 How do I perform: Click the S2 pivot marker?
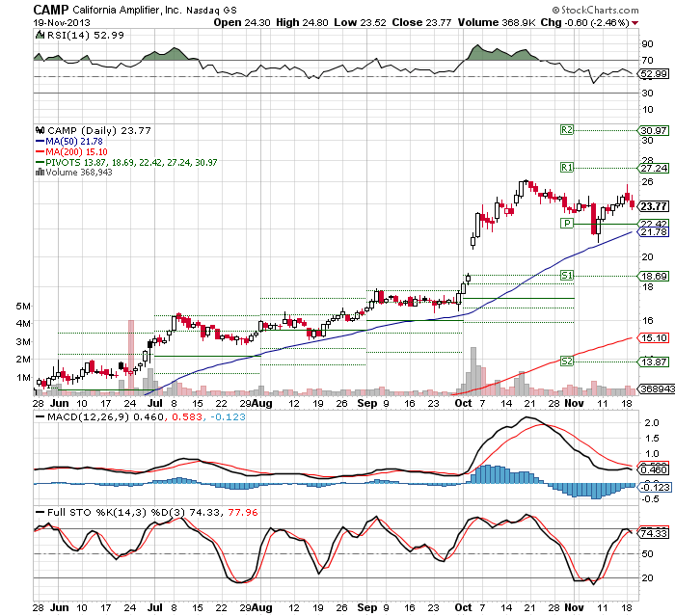(567, 362)
